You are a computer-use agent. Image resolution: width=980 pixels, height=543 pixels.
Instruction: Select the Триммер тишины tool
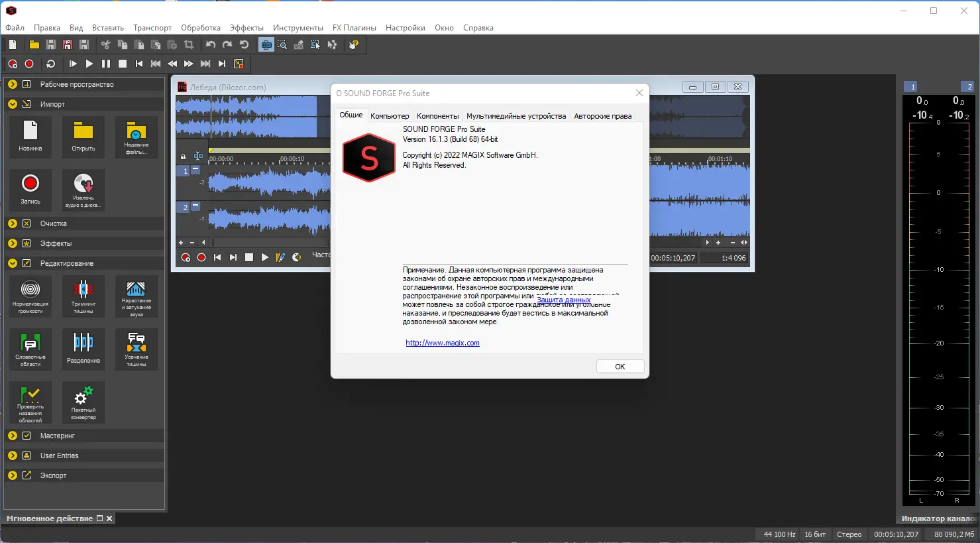[83, 296]
